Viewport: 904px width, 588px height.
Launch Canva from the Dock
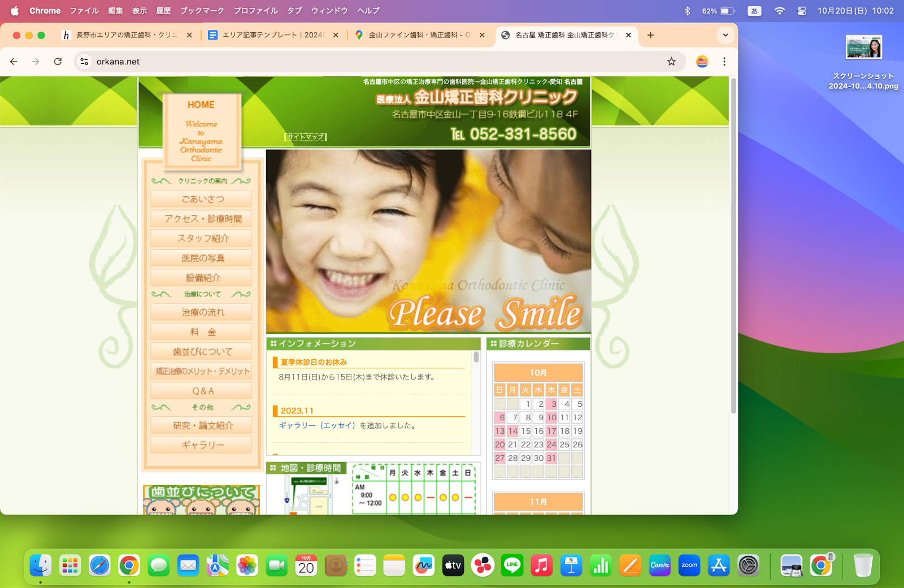[659, 565]
